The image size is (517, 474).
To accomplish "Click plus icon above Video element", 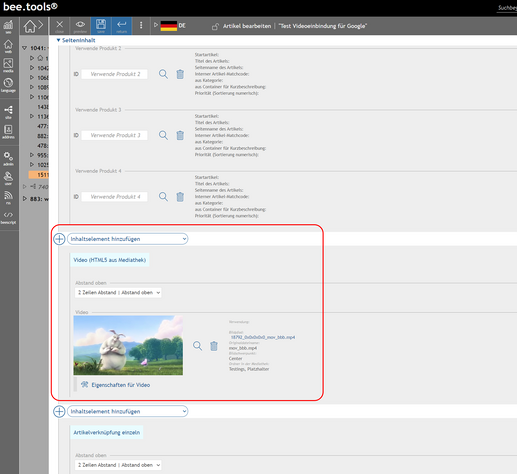I will 59,239.
